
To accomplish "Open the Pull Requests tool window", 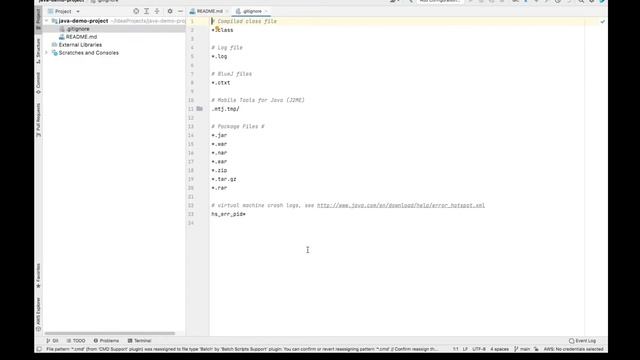I will click(38, 120).
